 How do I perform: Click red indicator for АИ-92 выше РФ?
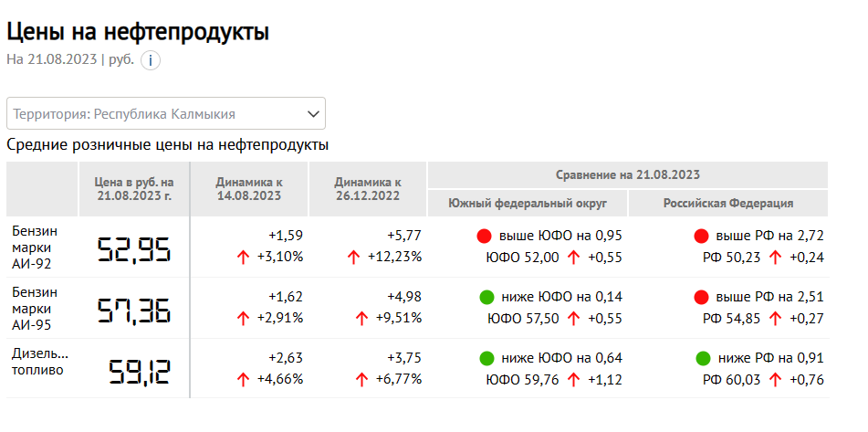click(x=701, y=237)
